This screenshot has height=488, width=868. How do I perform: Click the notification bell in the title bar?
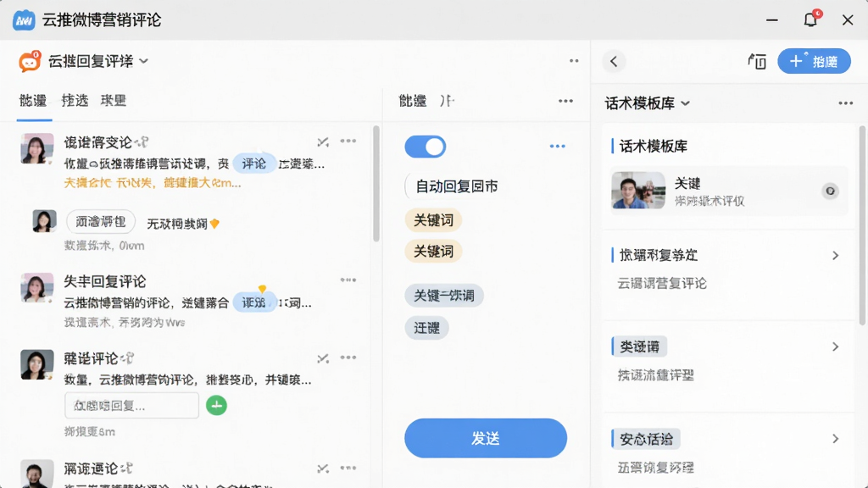point(810,20)
